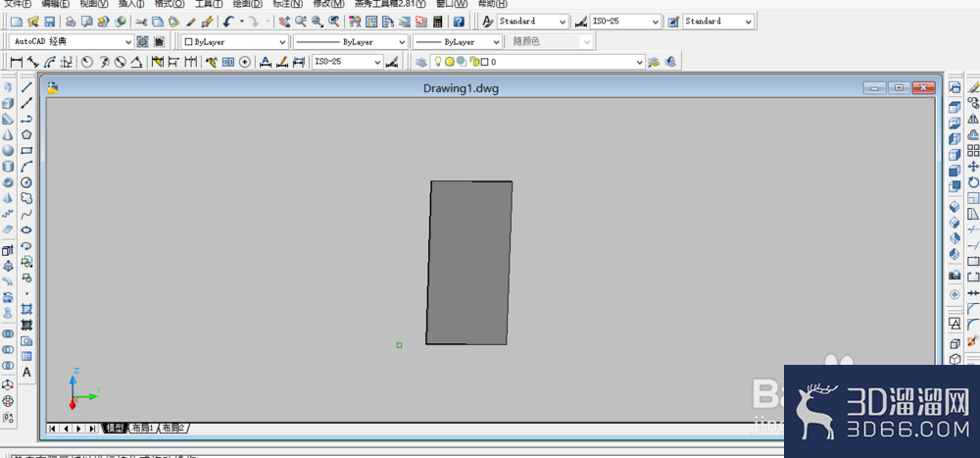Select the Center Mark tool
The image size is (980, 458).
click(x=244, y=62)
